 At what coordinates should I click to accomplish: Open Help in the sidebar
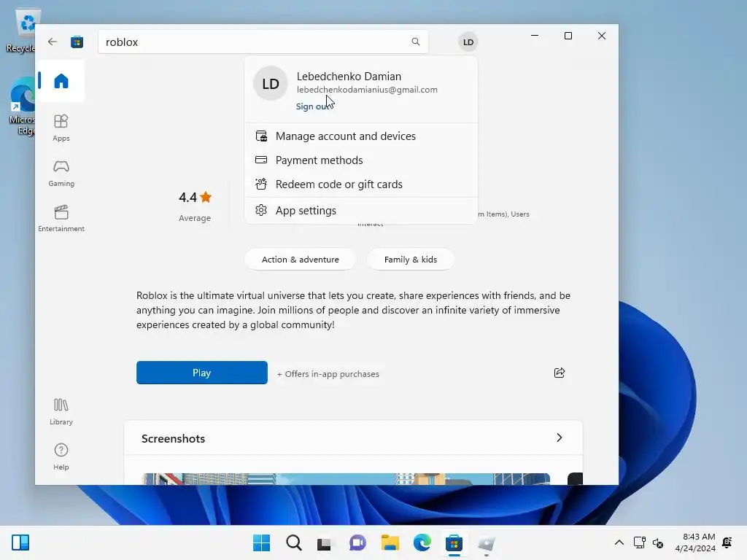pos(61,456)
